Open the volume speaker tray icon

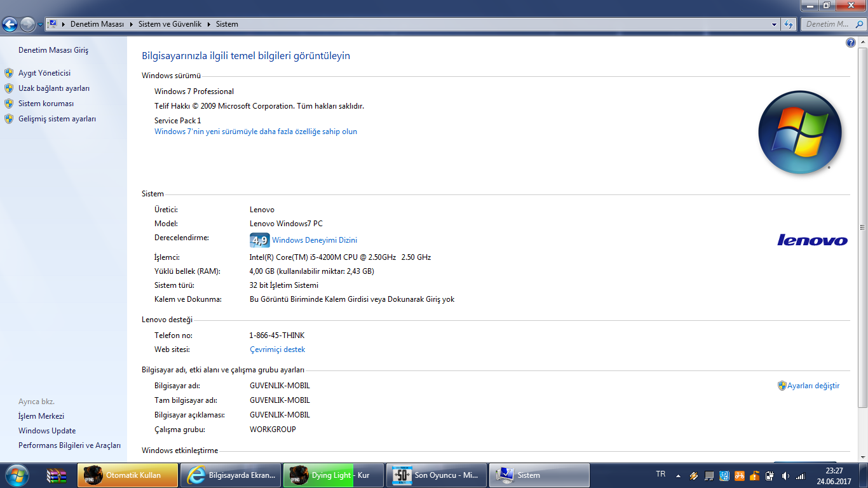coord(785,475)
